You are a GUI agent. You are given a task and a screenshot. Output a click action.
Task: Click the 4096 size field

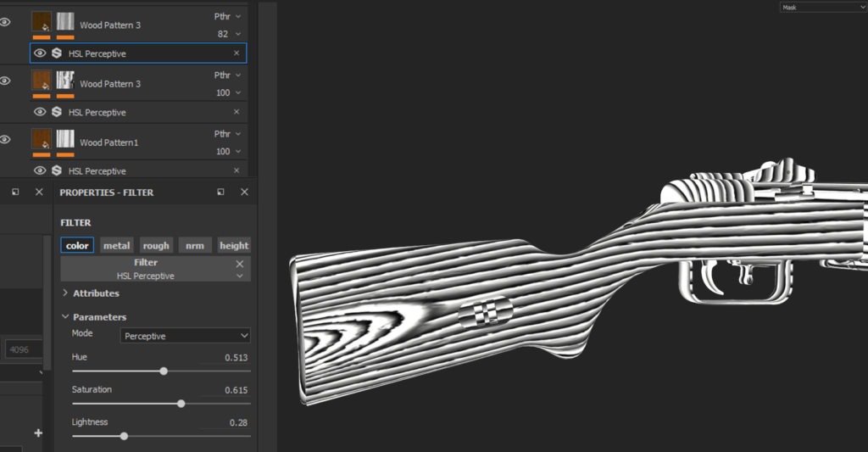coord(24,349)
